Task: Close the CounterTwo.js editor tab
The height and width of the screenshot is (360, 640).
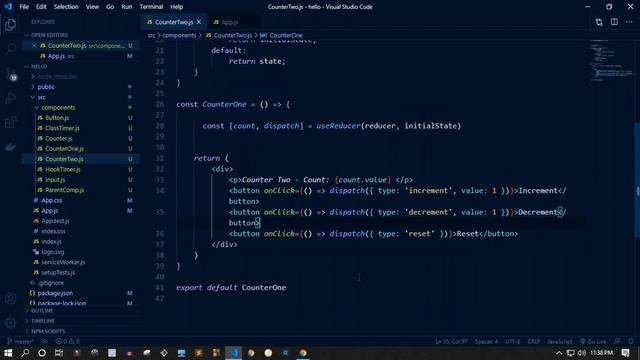Action: pos(199,22)
